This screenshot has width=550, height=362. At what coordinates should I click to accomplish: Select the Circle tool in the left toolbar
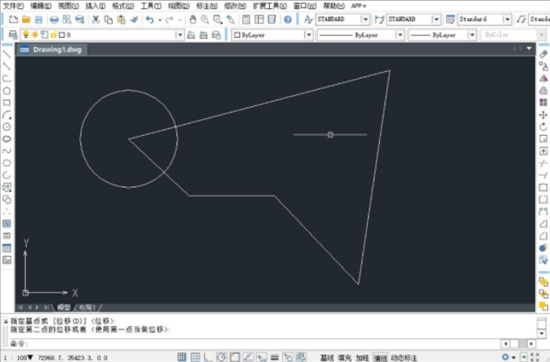tap(7, 127)
